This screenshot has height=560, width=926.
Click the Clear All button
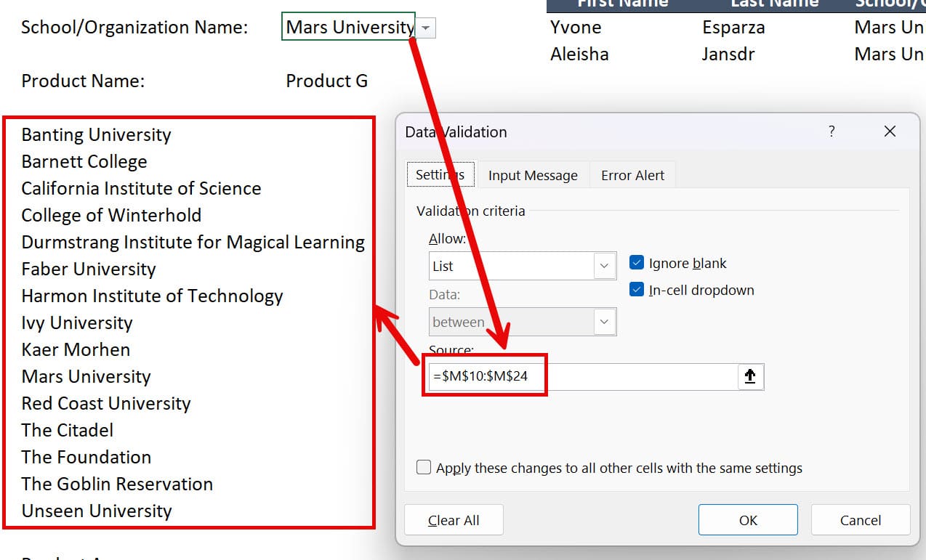pos(454,519)
